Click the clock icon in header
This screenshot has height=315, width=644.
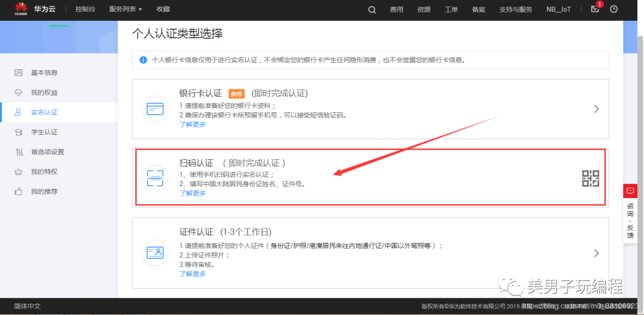tap(614, 9)
